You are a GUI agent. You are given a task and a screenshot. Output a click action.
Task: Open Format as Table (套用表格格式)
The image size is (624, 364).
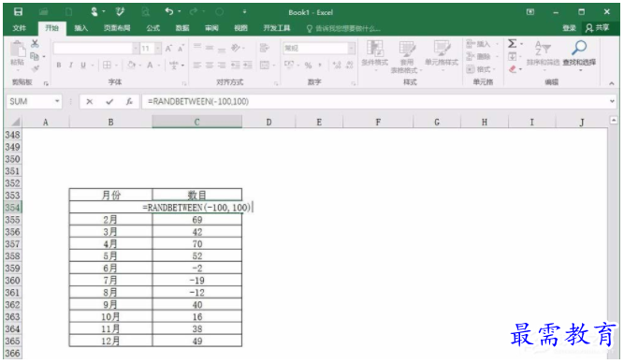pyautogui.click(x=406, y=57)
